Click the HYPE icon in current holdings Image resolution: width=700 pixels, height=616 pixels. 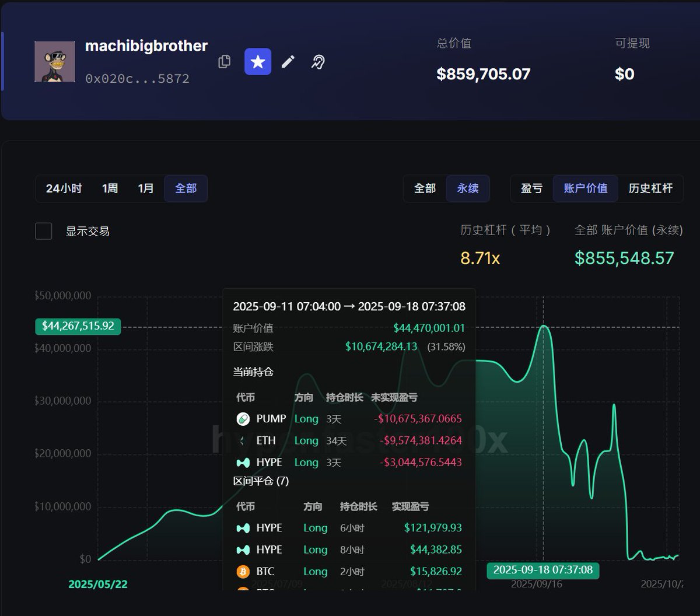click(x=243, y=463)
